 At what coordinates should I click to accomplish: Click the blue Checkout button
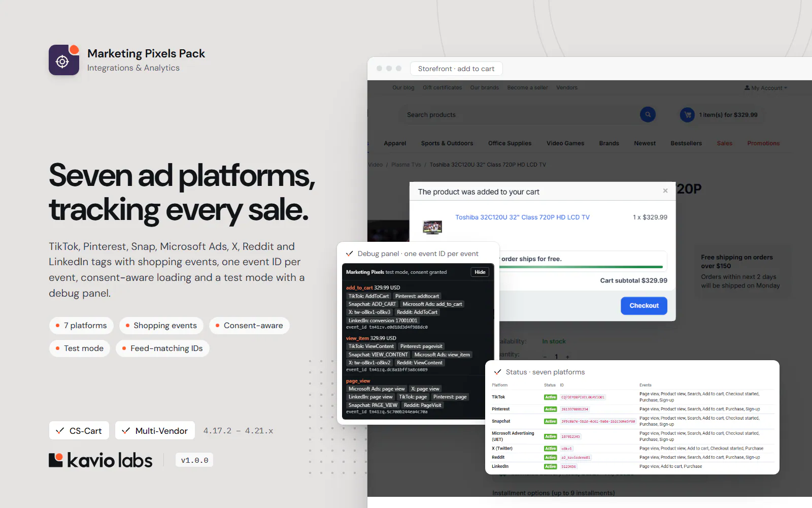click(x=644, y=306)
